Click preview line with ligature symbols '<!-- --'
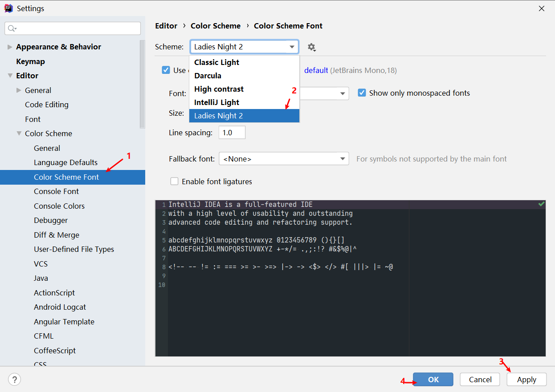555x392 pixels. click(x=281, y=267)
